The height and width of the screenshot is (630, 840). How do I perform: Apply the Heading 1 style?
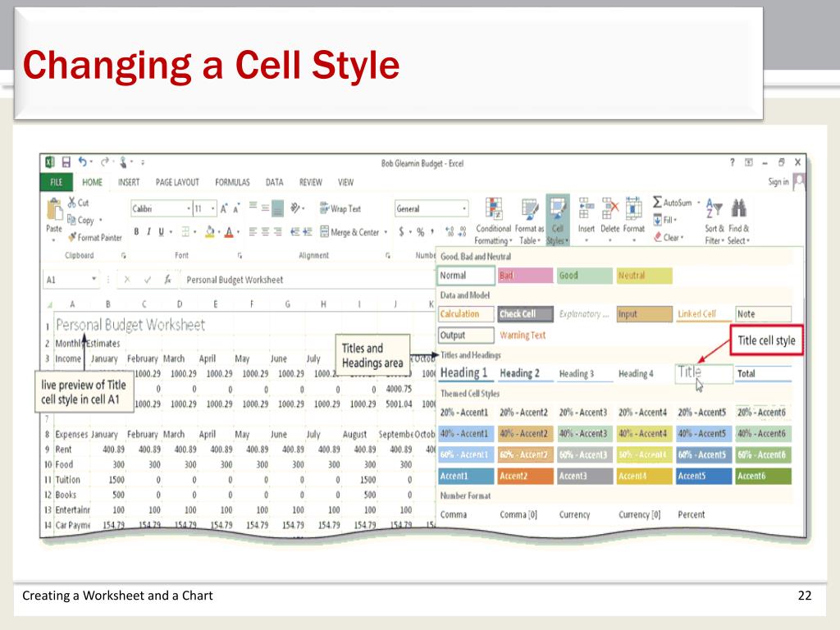coord(464,373)
